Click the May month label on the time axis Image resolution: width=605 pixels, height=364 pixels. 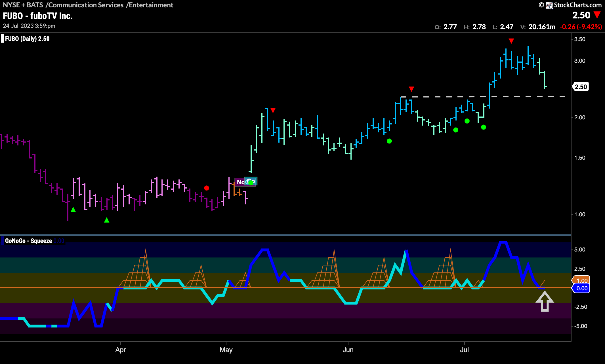[x=226, y=350]
